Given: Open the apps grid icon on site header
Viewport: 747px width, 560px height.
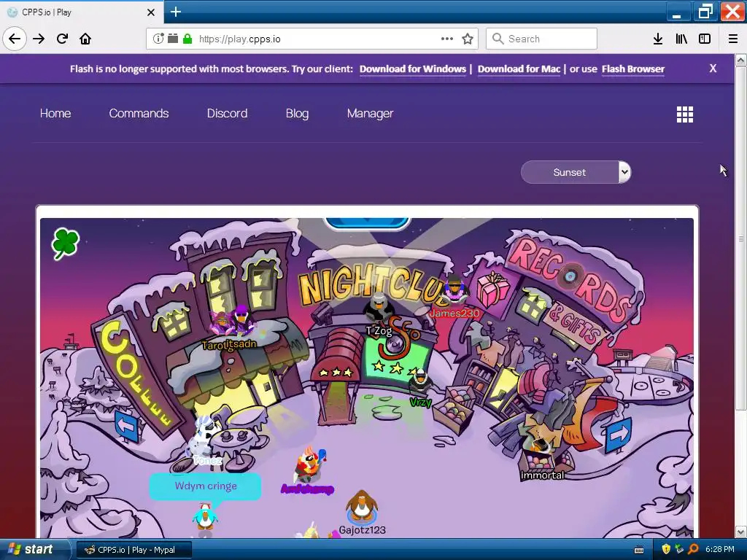Looking at the screenshot, I should [685, 114].
